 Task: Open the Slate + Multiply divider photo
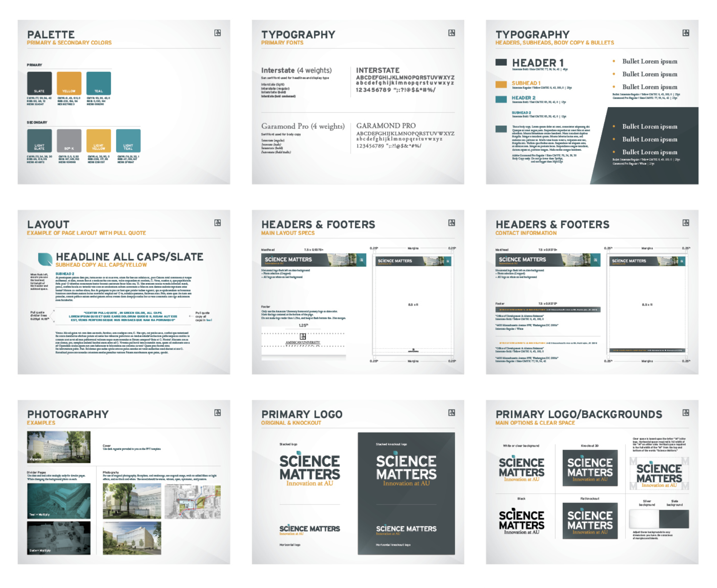[58, 538]
